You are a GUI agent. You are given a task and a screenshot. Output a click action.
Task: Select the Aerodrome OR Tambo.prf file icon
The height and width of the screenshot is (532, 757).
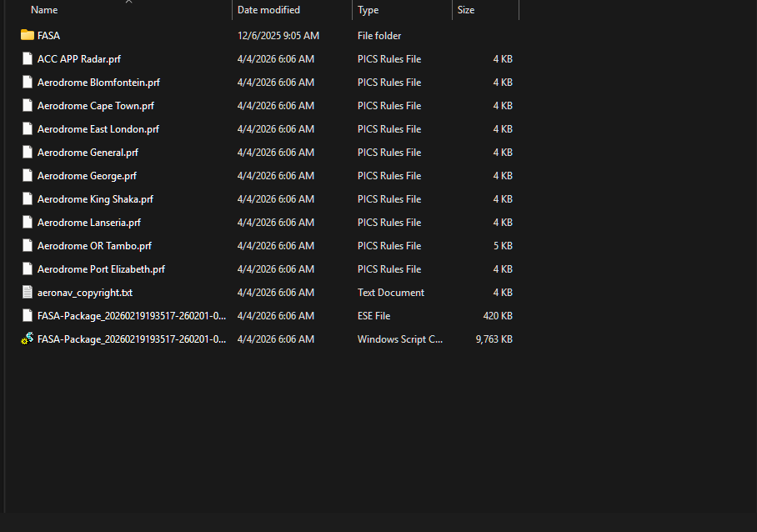click(x=28, y=246)
